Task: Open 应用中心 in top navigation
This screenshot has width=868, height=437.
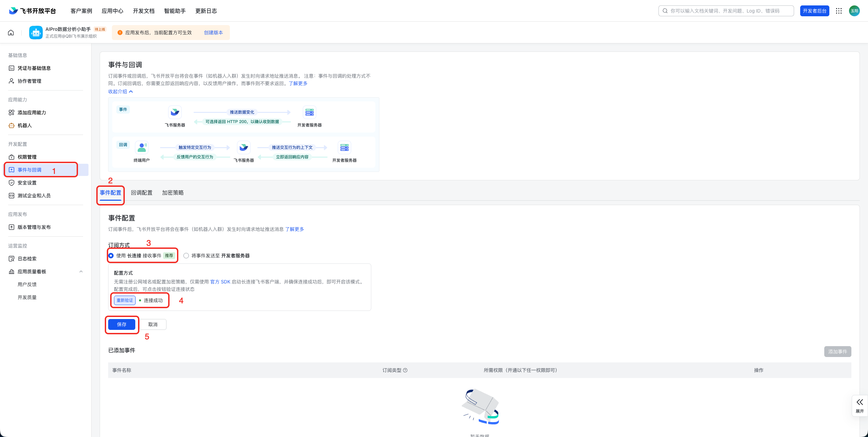Action: 113,11
